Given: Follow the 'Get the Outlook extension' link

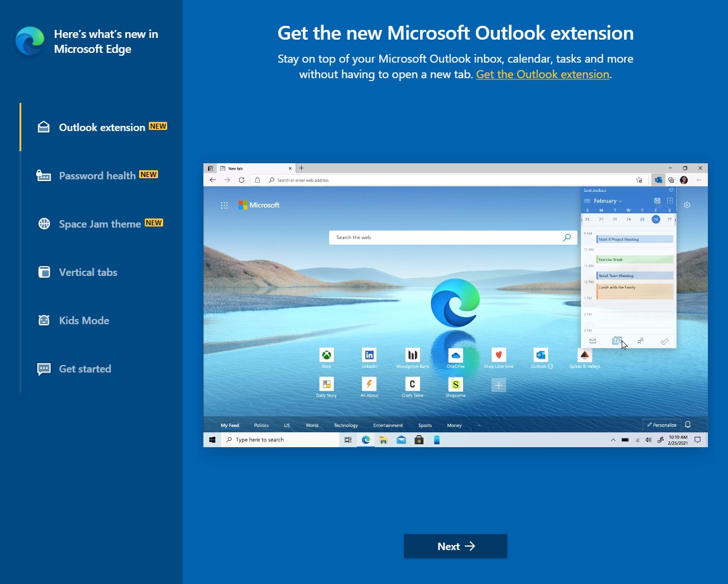Looking at the screenshot, I should [x=542, y=74].
